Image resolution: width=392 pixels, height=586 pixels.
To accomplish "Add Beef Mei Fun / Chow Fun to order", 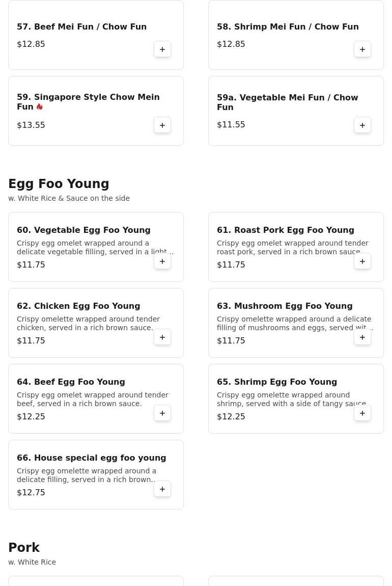I will 162,49.
